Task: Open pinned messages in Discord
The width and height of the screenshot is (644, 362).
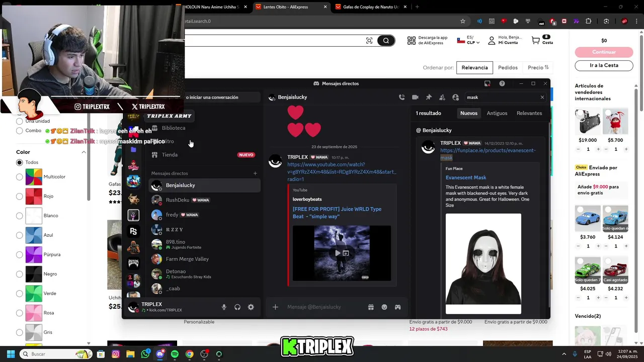Action: pyautogui.click(x=429, y=97)
